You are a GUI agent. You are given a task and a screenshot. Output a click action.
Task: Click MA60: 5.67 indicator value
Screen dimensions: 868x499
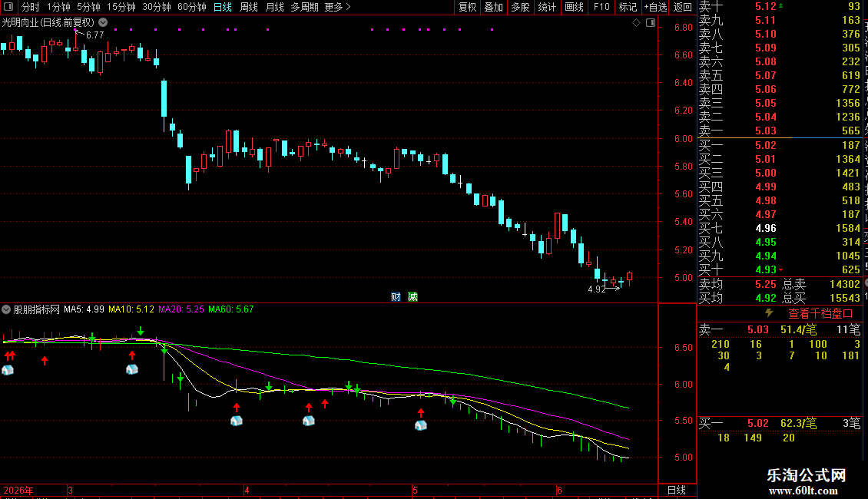pyautogui.click(x=231, y=309)
